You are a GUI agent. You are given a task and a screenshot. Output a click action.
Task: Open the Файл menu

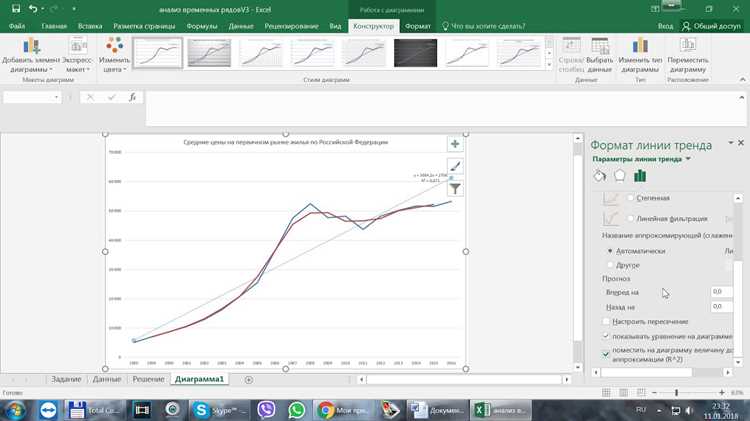[x=17, y=26]
